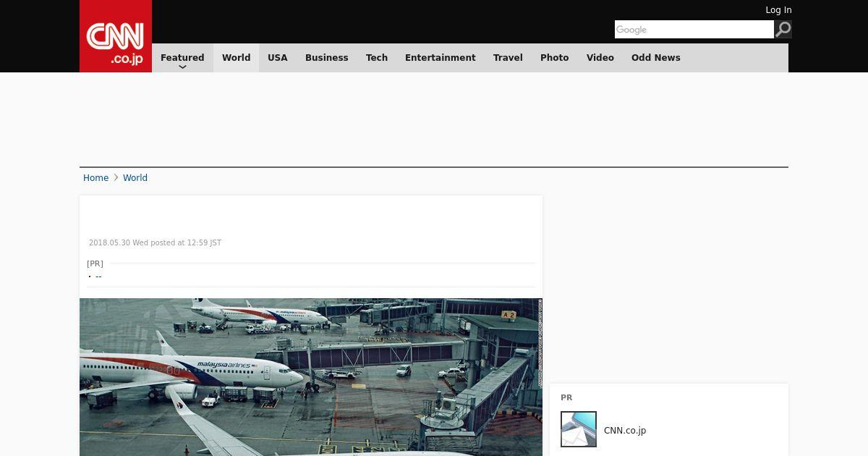Click the '--' PR link
This screenshot has height=456, width=868.
coord(98,276)
